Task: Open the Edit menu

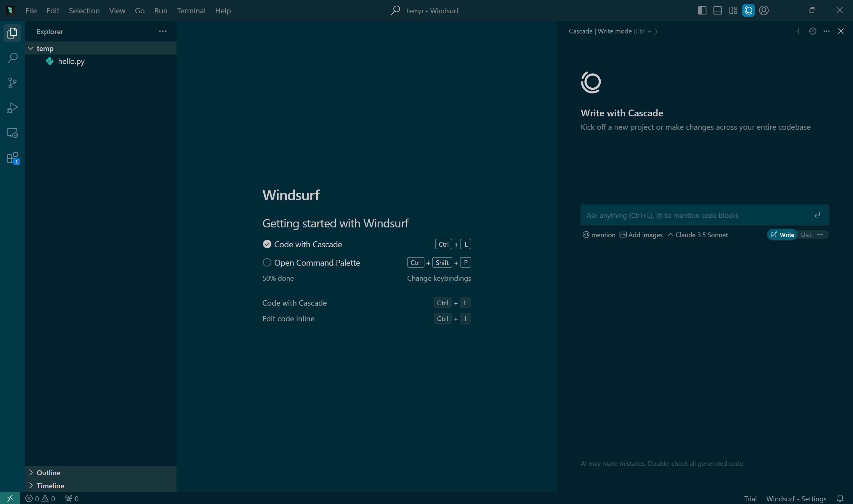Action: 53,11
